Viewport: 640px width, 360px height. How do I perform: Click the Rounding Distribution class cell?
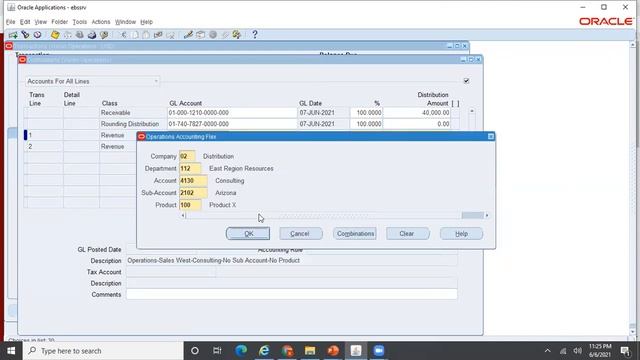tap(133, 124)
